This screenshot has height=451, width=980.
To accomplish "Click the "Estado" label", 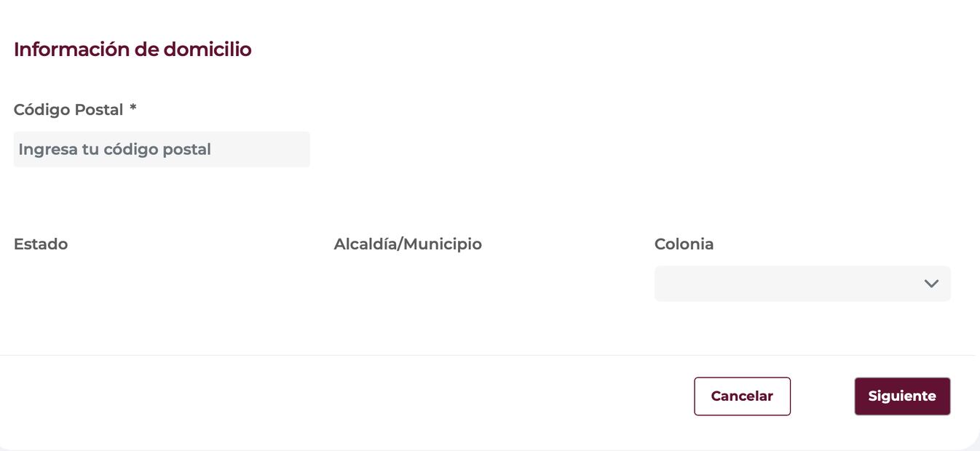I will coord(41,244).
